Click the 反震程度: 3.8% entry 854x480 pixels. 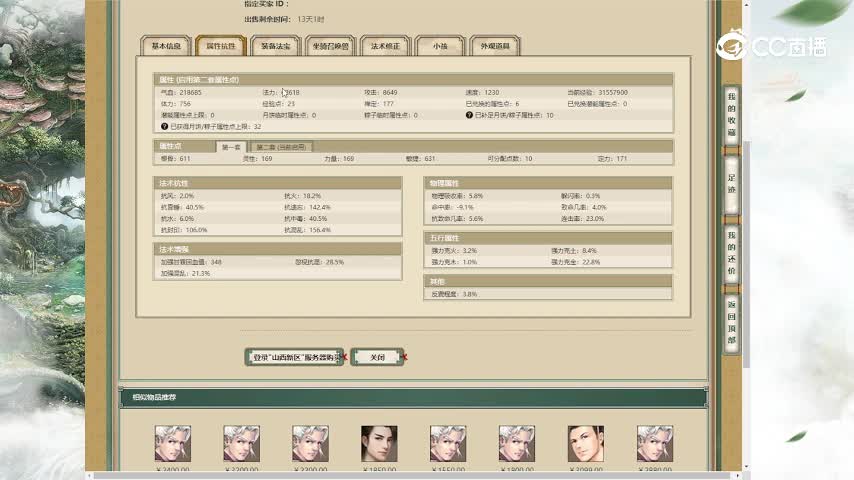pos(454,294)
